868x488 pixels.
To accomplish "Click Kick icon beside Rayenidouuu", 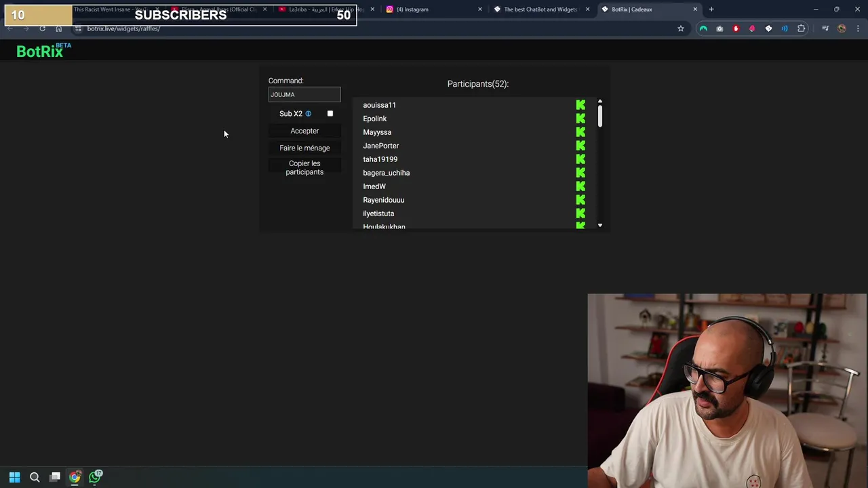I will tap(580, 200).
